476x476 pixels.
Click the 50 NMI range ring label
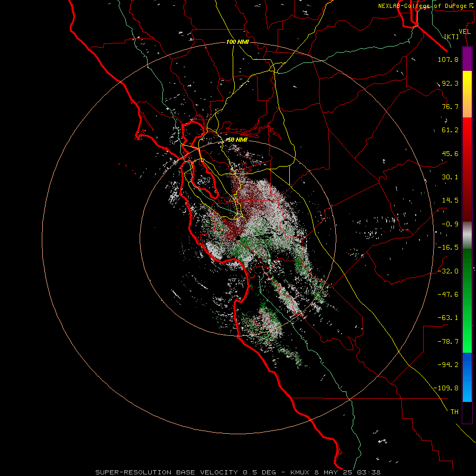(237, 140)
